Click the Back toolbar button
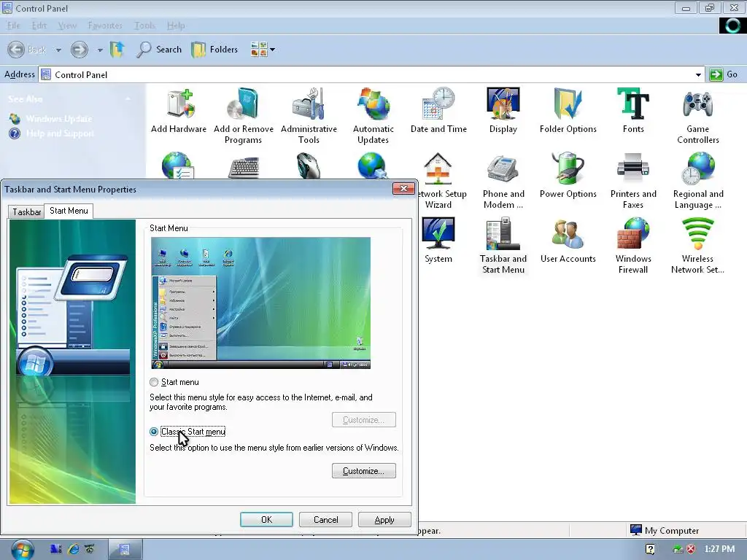 click(x=27, y=49)
